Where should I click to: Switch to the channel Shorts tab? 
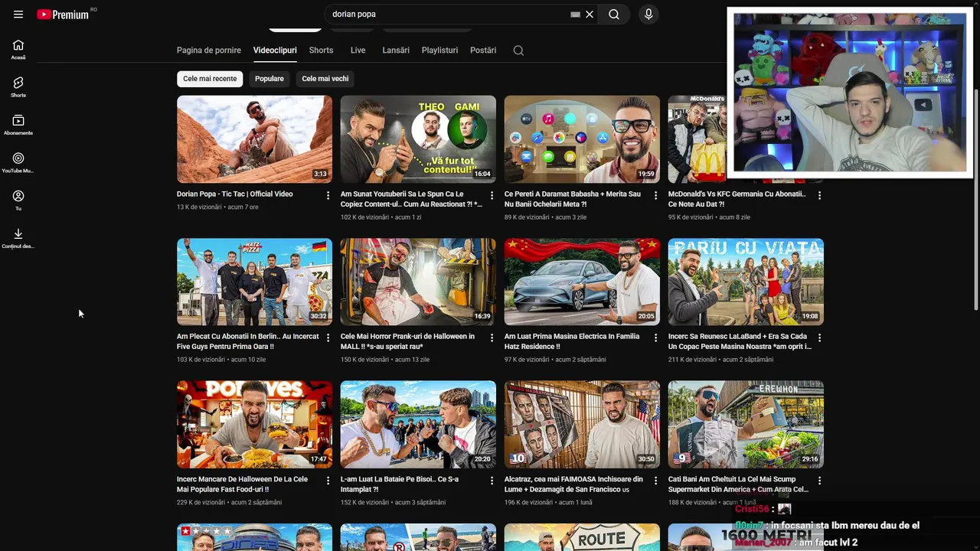321,51
